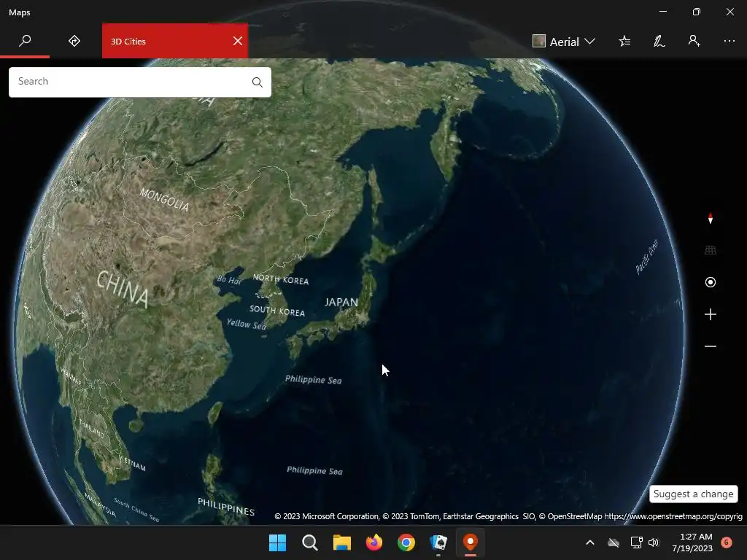The image size is (747, 560).
Task: Open the Windows Ink toolbar pen icon
Action: (x=659, y=42)
